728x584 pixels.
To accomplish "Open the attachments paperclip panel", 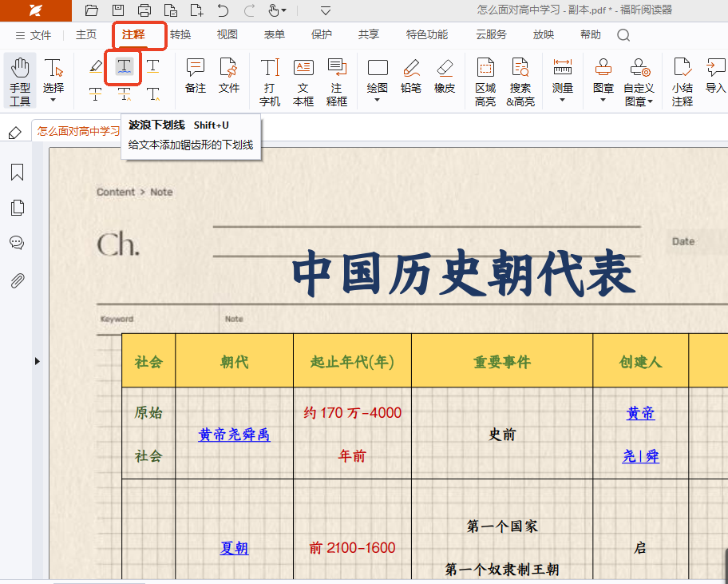I will [x=17, y=280].
